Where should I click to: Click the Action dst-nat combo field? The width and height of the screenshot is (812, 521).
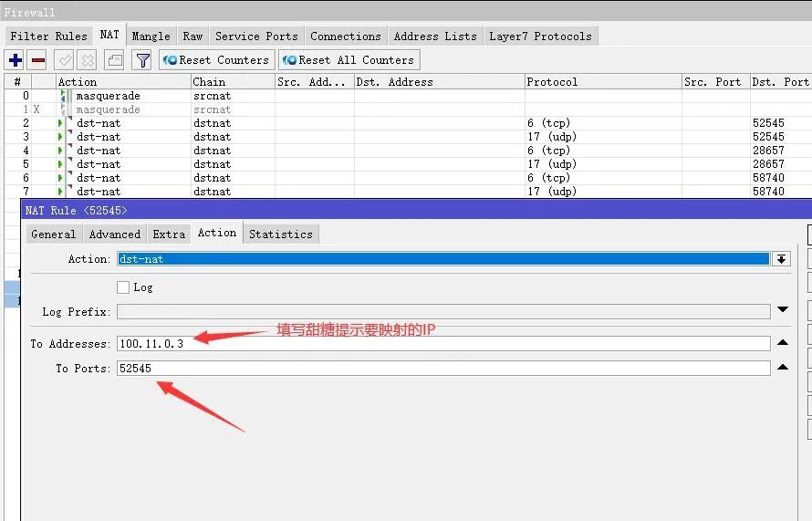[x=443, y=259]
